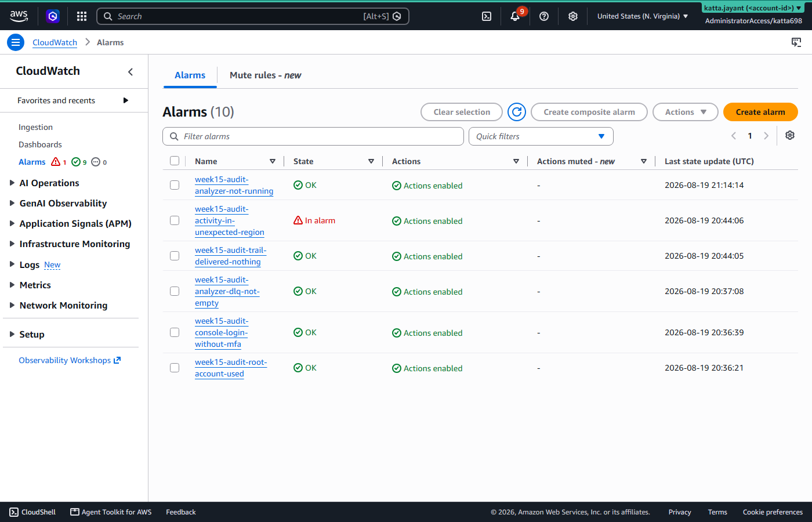Launch CloudShell from the top bar icon
The width and height of the screenshot is (812, 522).
pyautogui.click(x=487, y=16)
